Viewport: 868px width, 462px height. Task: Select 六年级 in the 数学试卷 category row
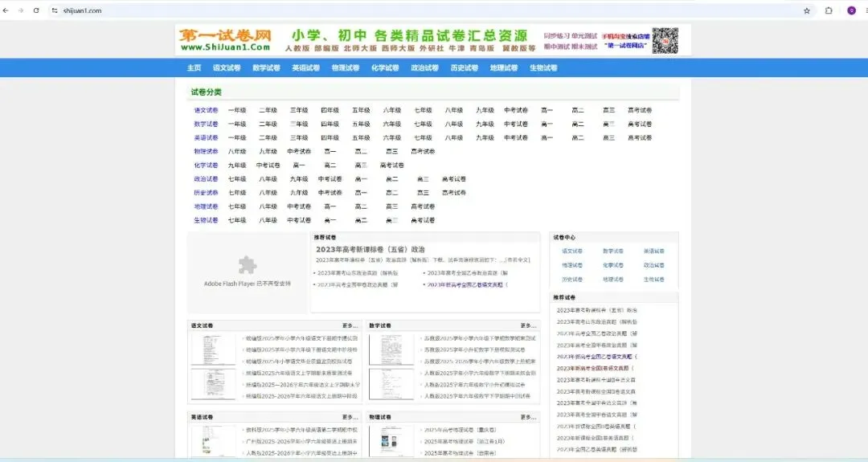coord(392,124)
